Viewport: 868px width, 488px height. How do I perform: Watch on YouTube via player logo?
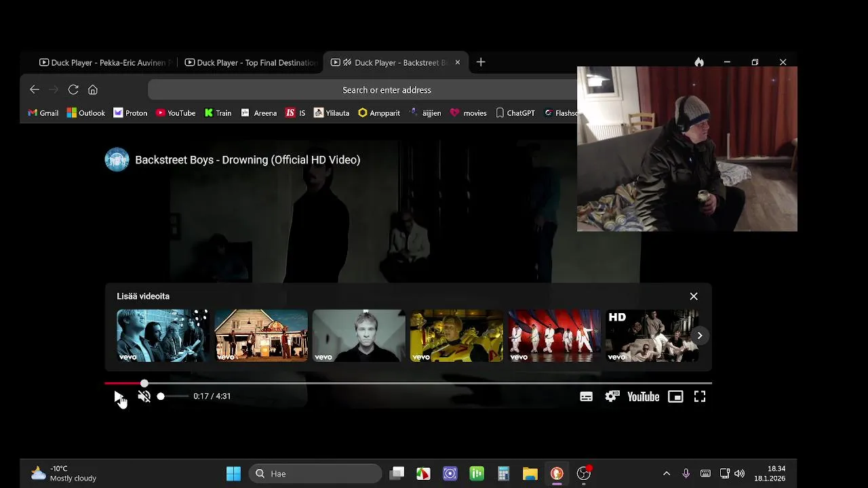pyautogui.click(x=643, y=396)
